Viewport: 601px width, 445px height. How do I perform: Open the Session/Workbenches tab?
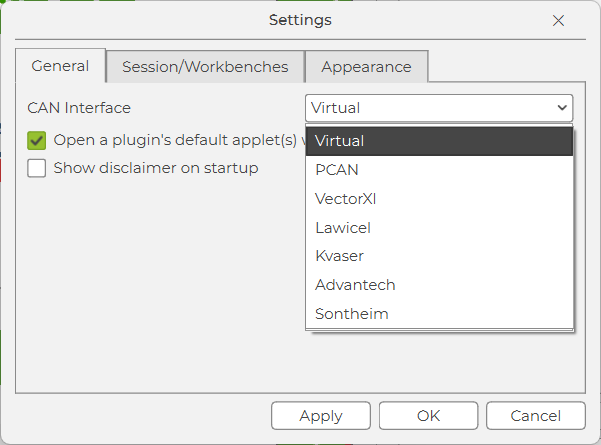click(x=205, y=67)
